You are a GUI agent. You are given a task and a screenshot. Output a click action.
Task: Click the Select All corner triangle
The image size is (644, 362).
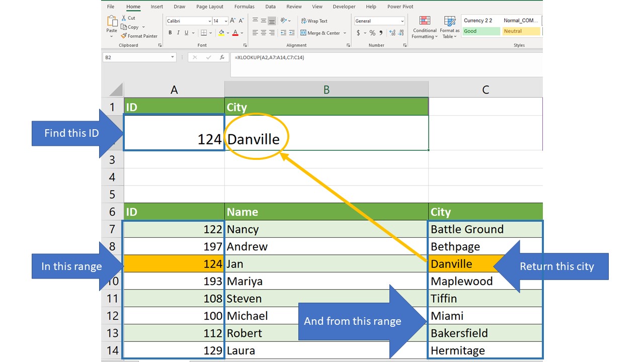[116, 90]
